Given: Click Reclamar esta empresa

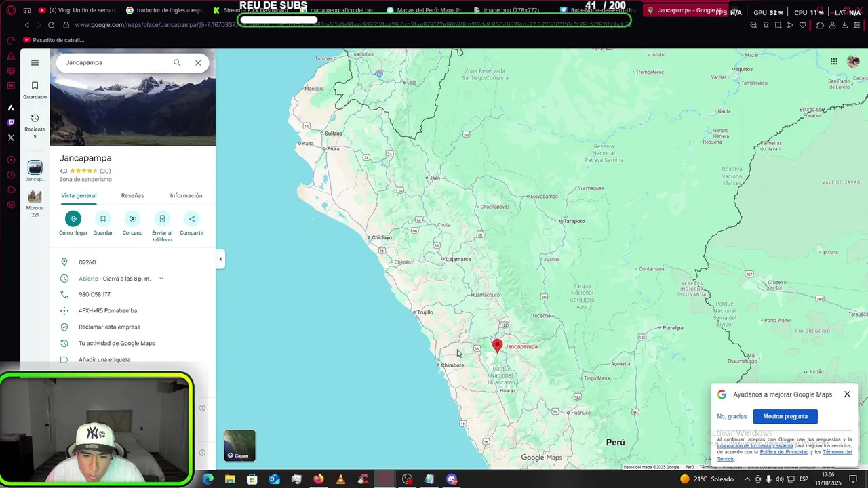Looking at the screenshot, I should [109, 327].
